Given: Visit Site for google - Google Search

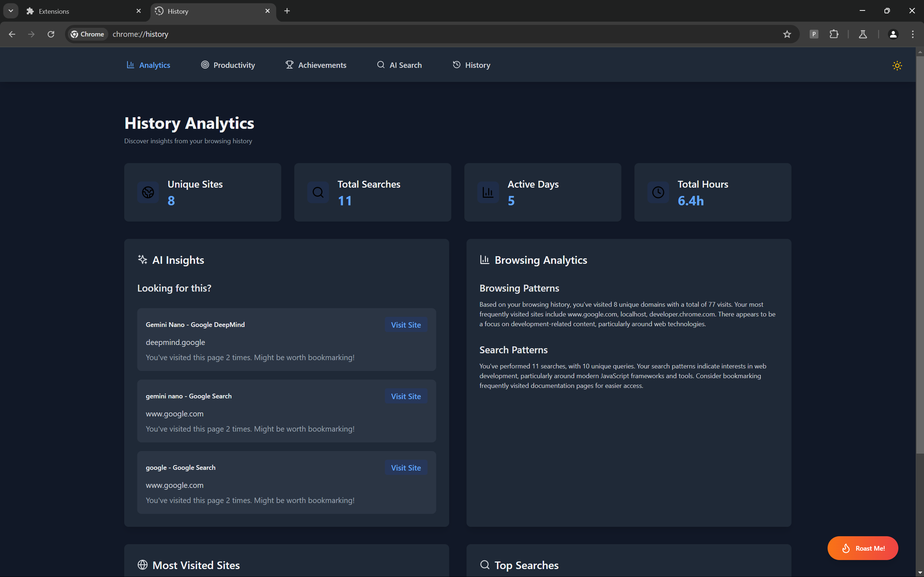Looking at the screenshot, I should pyautogui.click(x=405, y=467).
